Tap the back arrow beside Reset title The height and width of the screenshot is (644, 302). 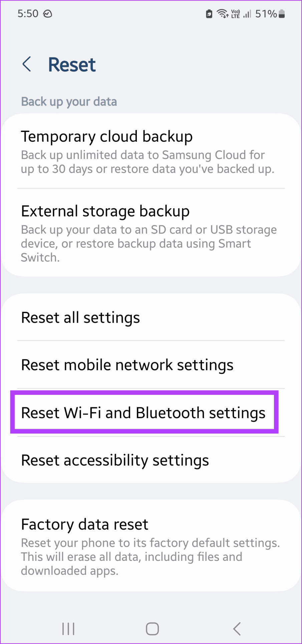point(27,64)
